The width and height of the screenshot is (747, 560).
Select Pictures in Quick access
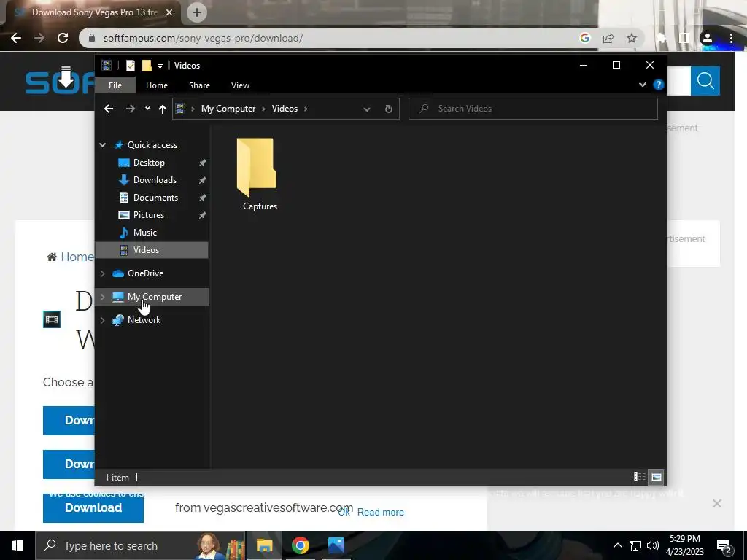tap(149, 215)
